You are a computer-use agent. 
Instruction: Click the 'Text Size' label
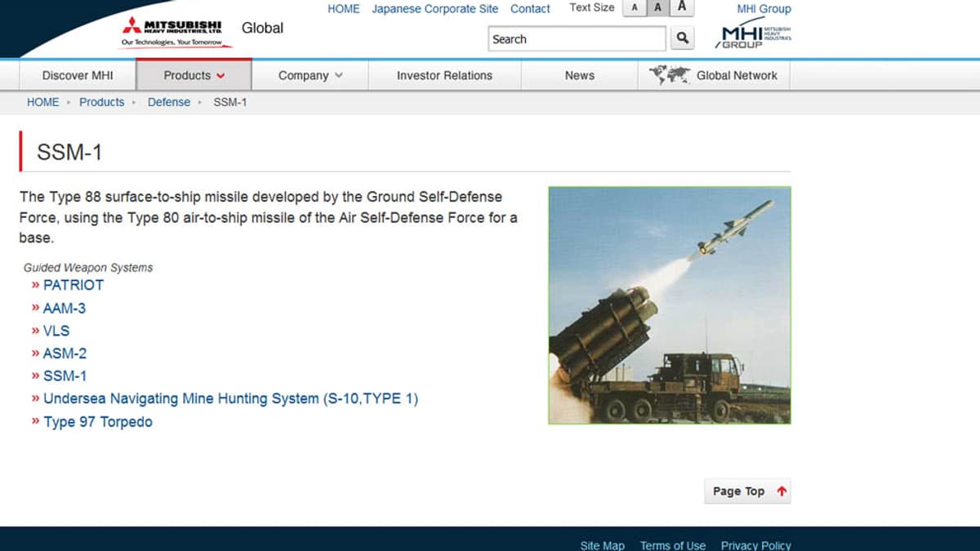(x=592, y=7)
